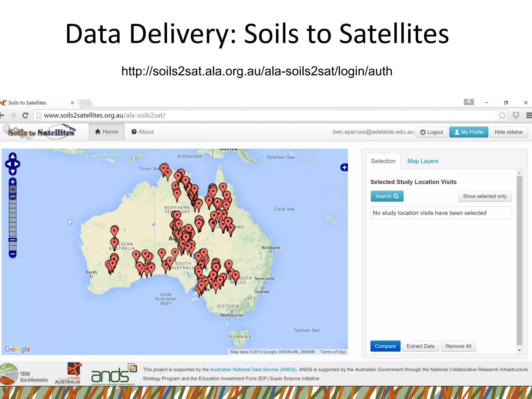Open the Dropbox extension icon
This screenshot has width=532, height=399.
click(516, 115)
